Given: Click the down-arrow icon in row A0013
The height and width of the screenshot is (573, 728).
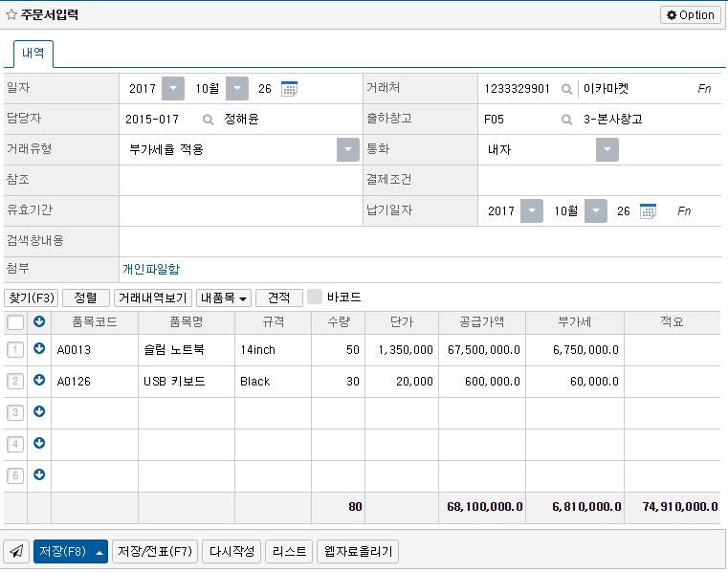Looking at the screenshot, I should point(39,348).
